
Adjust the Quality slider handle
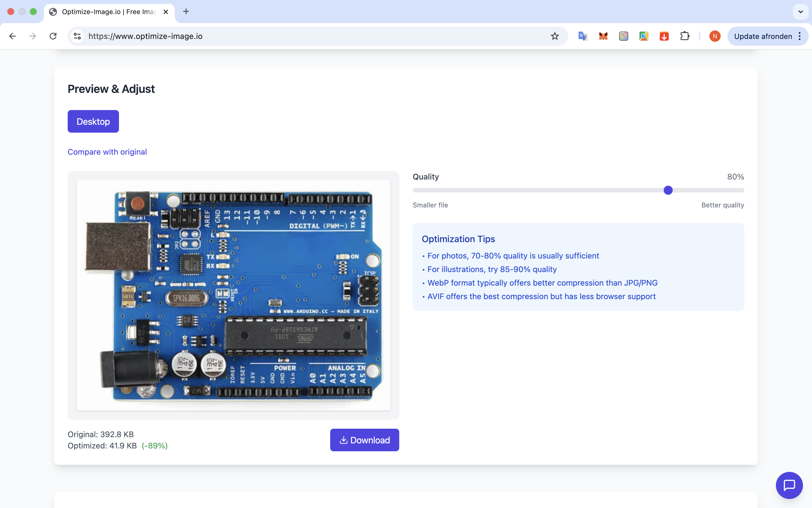click(668, 190)
